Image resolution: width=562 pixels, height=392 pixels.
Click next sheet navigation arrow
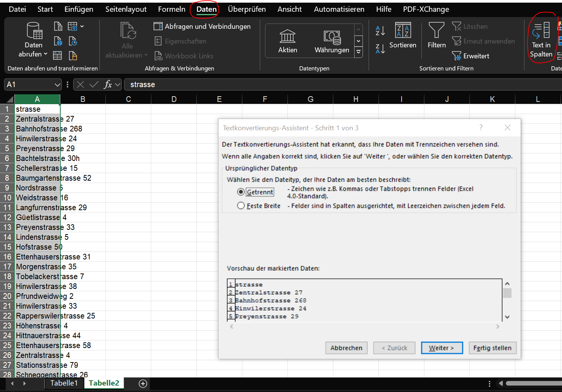tap(25, 383)
